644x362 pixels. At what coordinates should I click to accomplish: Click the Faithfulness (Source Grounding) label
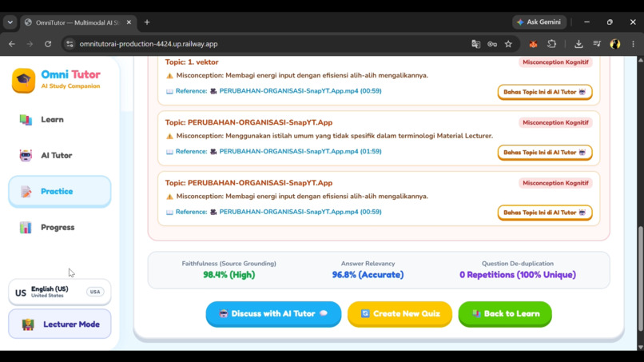point(229,264)
